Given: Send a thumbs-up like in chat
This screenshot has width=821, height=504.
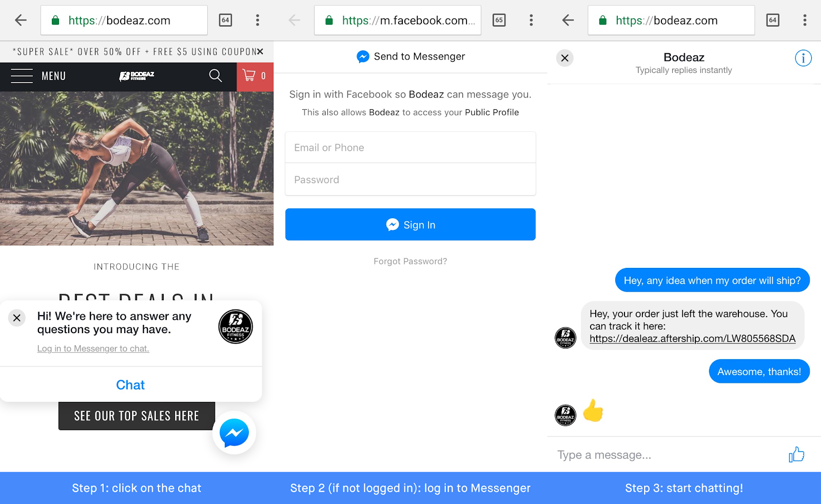Looking at the screenshot, I should (796, 455).
